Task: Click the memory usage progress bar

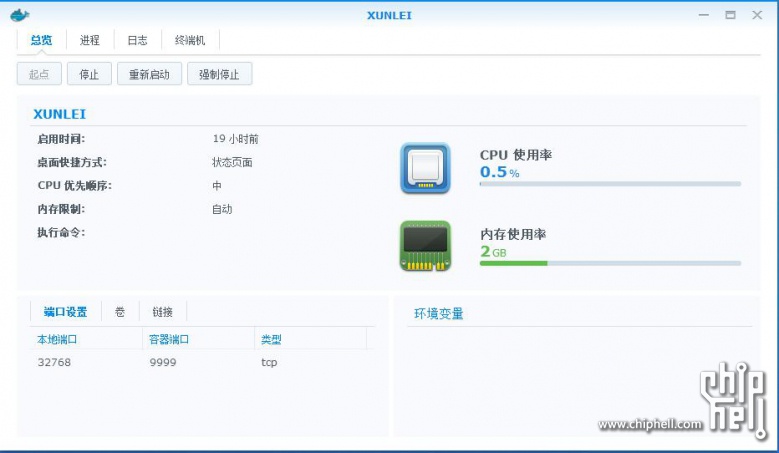Action: [610, 263]
